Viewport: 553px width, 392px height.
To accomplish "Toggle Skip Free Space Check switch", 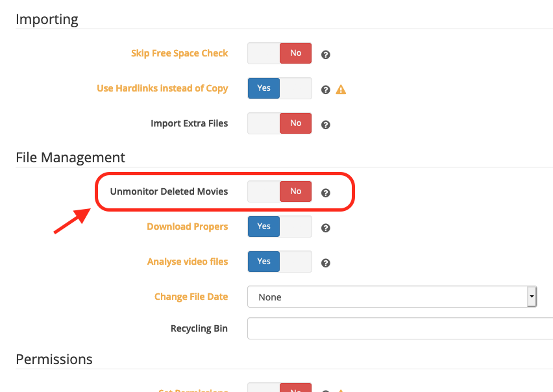I will [x=280, y=53].
